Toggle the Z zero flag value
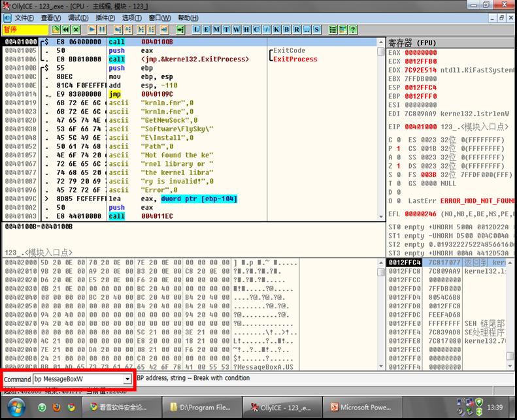This screenshot has height=420, width=517. [398, 166]
